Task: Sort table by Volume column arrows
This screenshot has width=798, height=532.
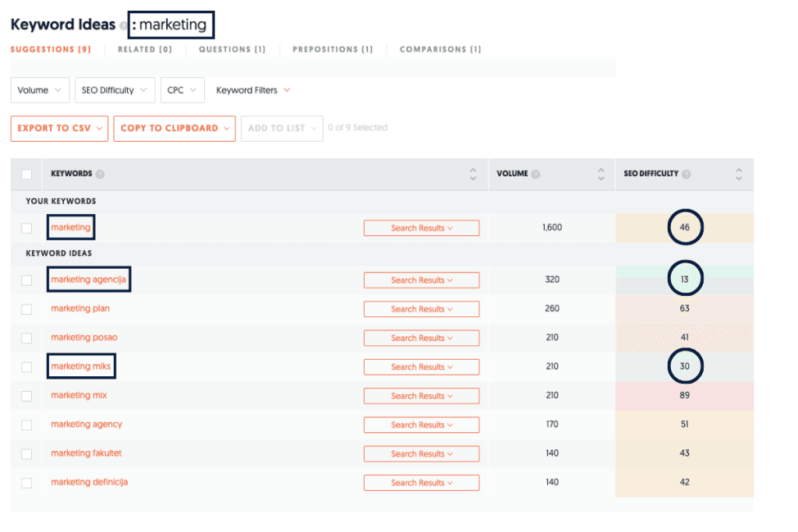Action: click(601, 174)
